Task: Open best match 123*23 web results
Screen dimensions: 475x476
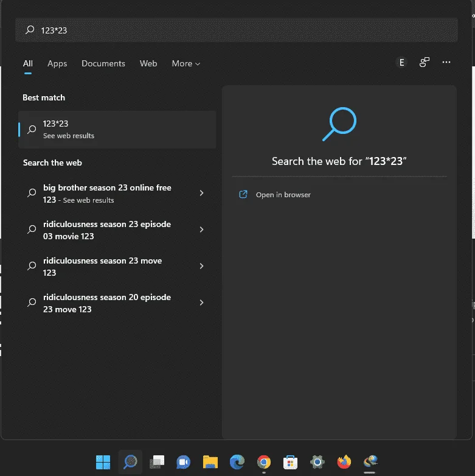Action: pyautogui.click(x=117, y=130)
